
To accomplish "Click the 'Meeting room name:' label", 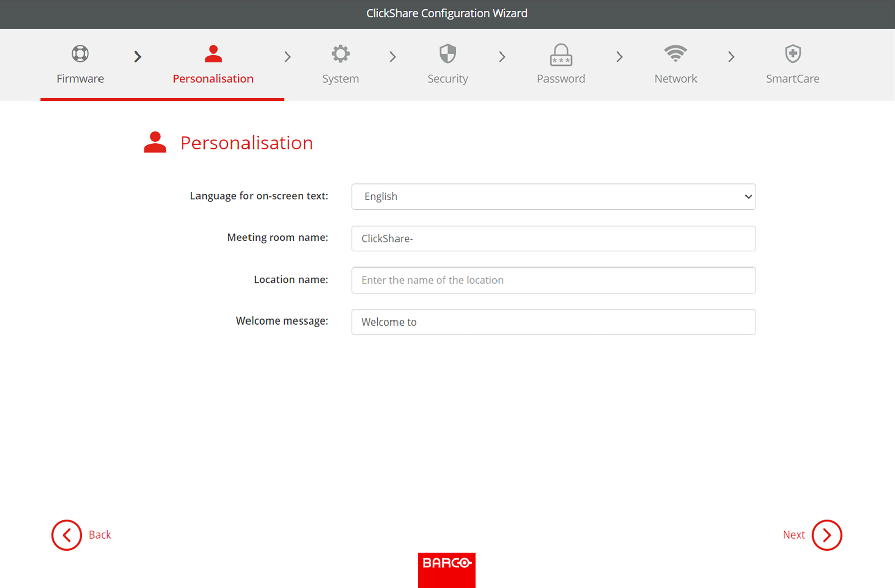I will coord(278,237).
